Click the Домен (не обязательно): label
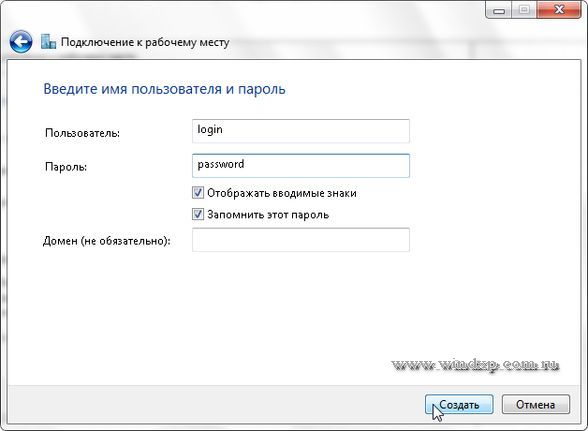This screenshot has width=588, height=431. coord(106,240)
